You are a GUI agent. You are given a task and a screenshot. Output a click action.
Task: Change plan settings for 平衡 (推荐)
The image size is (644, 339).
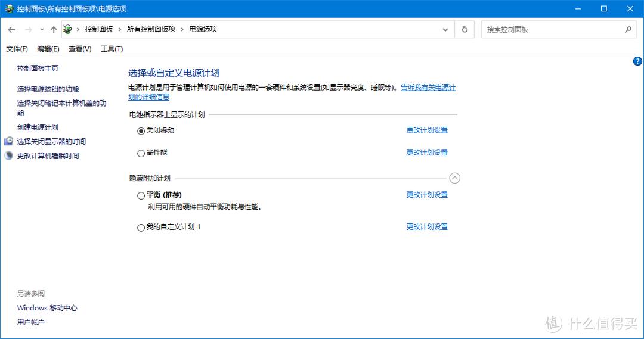click(427, 195)
